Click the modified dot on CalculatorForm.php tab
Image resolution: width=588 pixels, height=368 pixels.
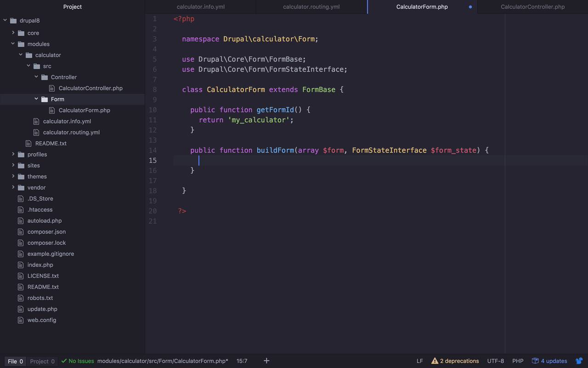[x=470, y=7]
